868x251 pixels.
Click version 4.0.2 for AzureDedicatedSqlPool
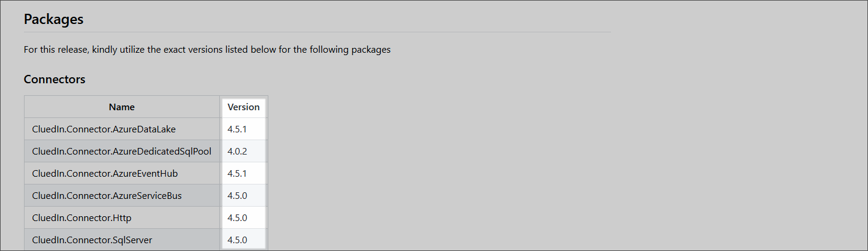tap(237, 151)
